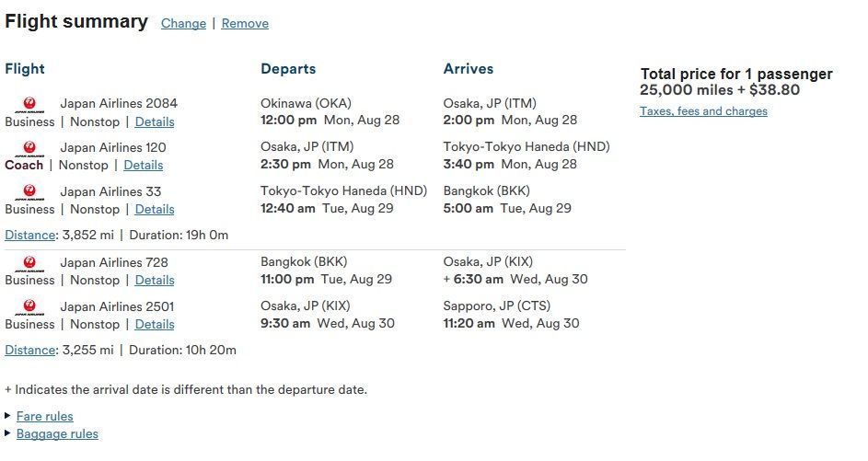Viewport: 868px width, 461px height.
Task: Expand the Baggage rules arrow
Action: coord(7,432)
